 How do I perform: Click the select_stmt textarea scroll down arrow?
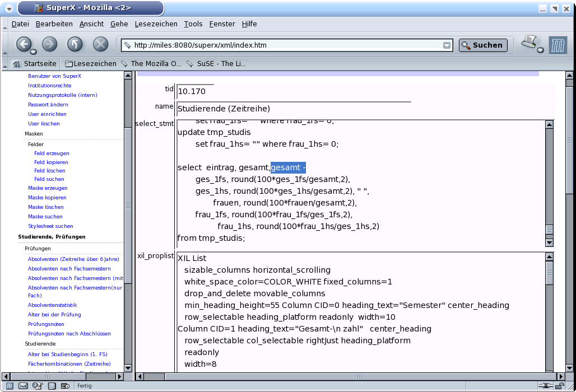[549, 242]
